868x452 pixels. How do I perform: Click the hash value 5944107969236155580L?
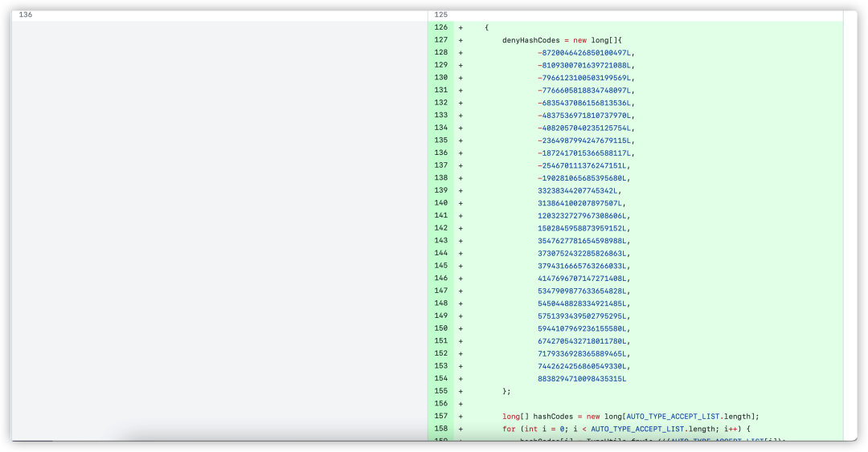(x=582, y=328)
